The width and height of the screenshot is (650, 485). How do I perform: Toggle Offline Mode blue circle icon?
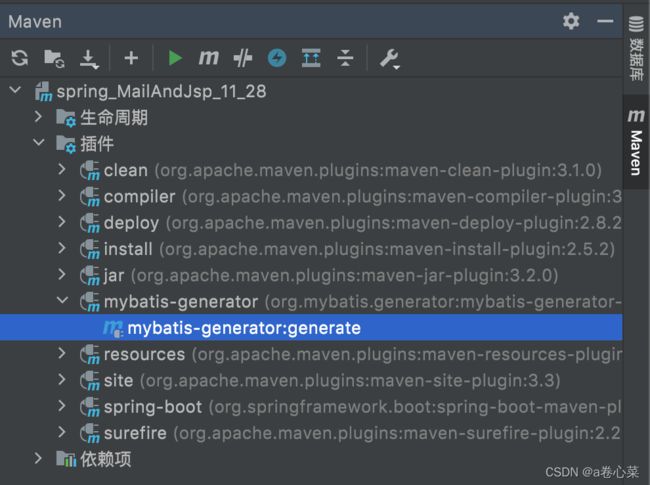(277, 58)
